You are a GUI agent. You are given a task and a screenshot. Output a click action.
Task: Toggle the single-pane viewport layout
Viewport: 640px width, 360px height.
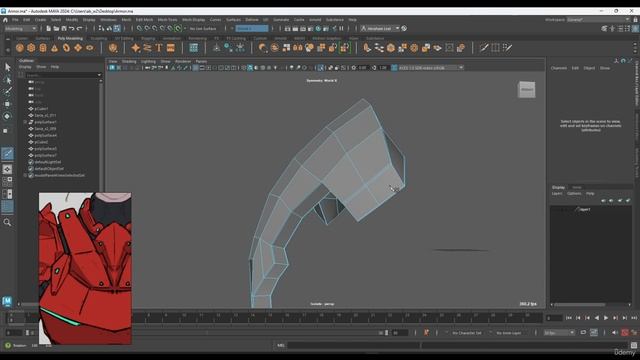coord(7,169)
